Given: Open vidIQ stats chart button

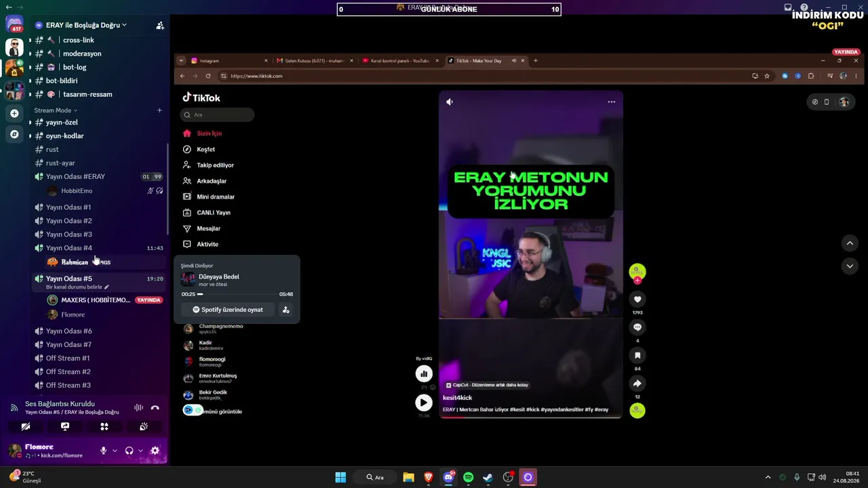Looking at the screenshot, I should [x=424, y=373].
